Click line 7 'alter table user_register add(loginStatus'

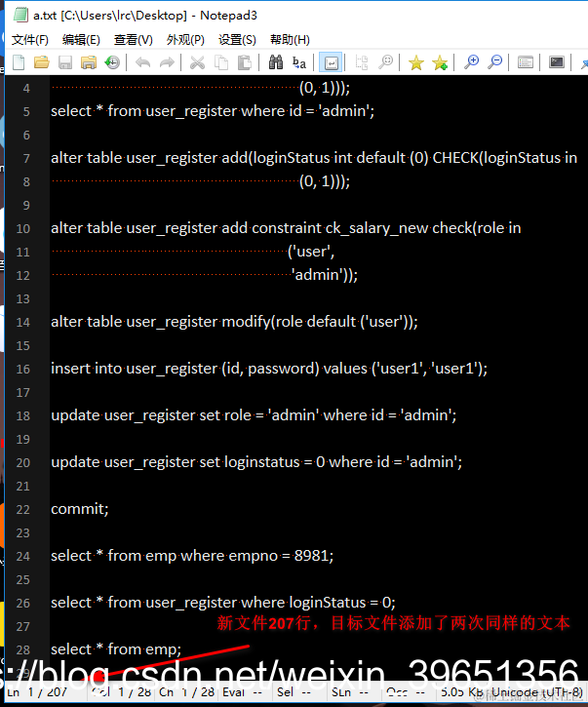click(x=191, y=158)
